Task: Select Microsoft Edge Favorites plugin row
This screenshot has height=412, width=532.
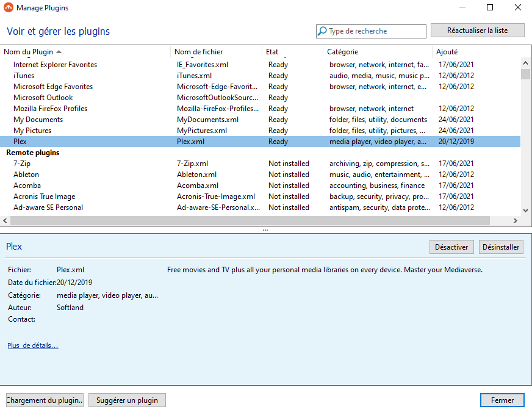Action: pos(261,87)
